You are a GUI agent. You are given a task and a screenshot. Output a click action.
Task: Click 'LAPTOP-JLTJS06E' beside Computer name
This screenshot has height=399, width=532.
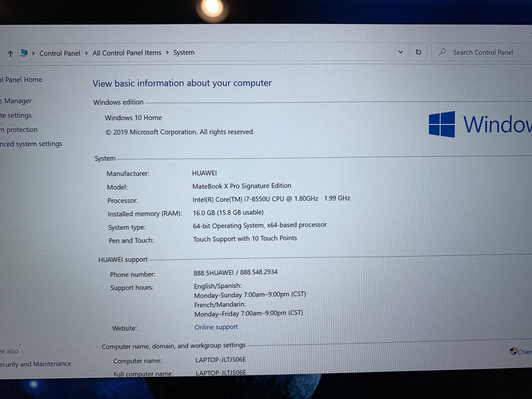[x=221, y=359]
